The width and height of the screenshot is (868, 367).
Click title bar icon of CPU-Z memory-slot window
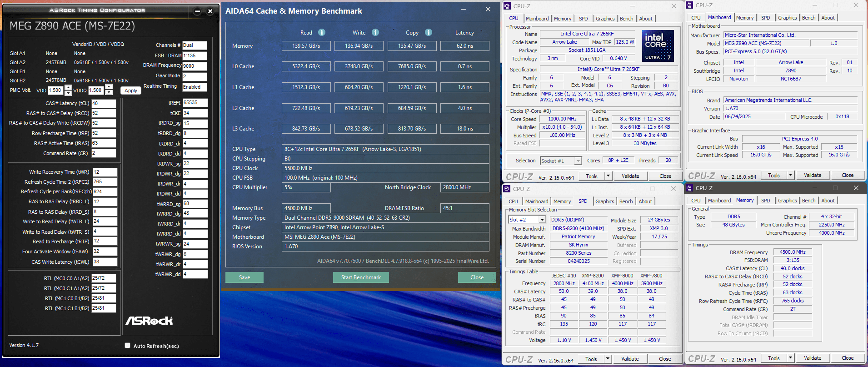[x=507, y=189]
